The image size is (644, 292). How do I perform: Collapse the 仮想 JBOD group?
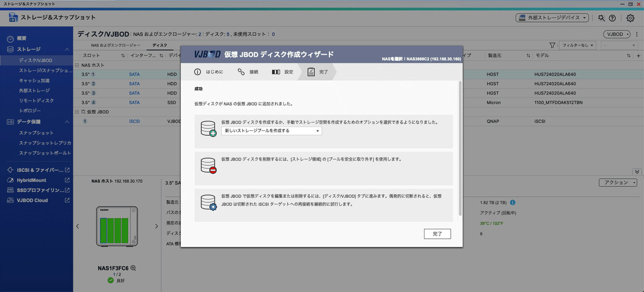(x=77, y=112)
